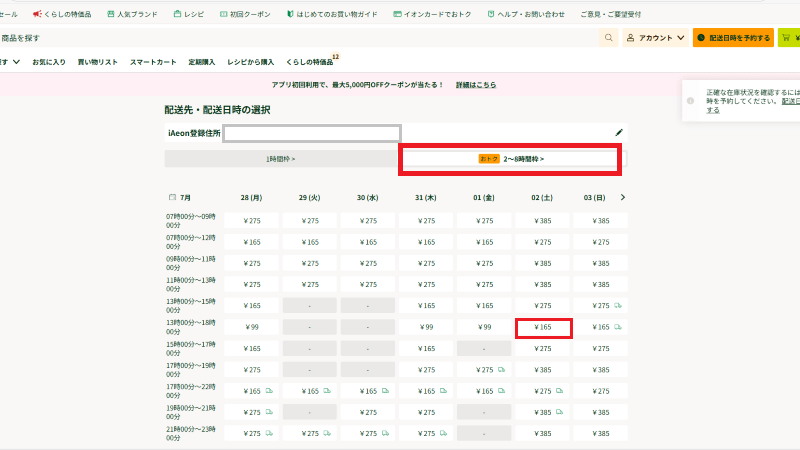Click truck icon 21時〜23時 on 28(月)
This screenshot has height=450, width=800.
[269, 433]
